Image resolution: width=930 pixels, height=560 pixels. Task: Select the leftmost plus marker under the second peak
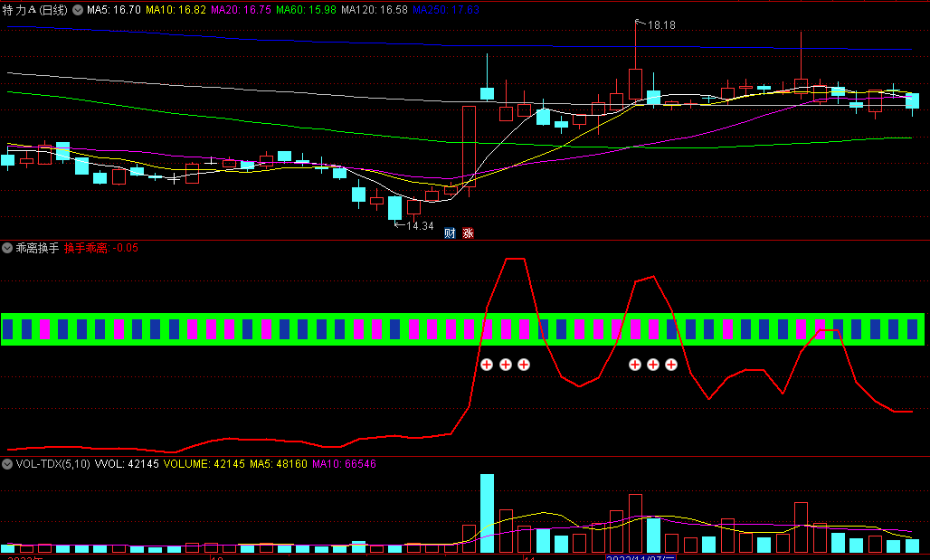click(x=635, y=365)
